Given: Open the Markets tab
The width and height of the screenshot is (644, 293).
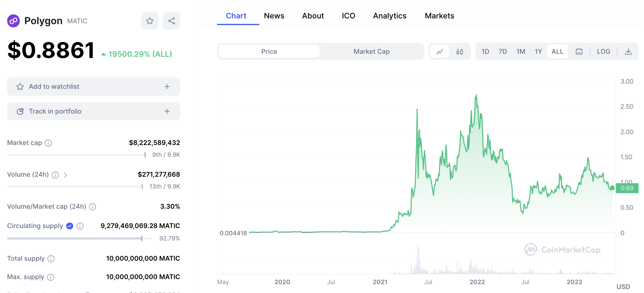Looking at the screenshot, I should coord(439,16).
